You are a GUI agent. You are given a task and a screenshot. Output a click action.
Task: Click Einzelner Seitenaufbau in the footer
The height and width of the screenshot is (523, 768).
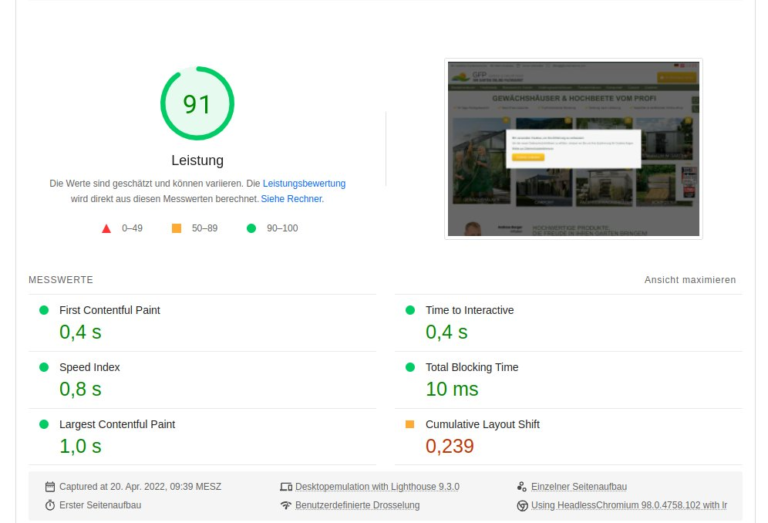point(579,487)
